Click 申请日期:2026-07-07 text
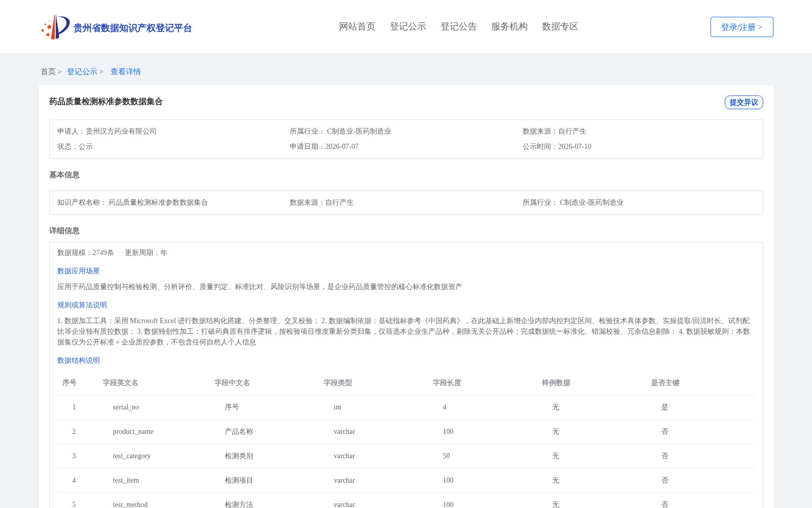Viewport: 812px width, 508px height. tap(324, 146)
